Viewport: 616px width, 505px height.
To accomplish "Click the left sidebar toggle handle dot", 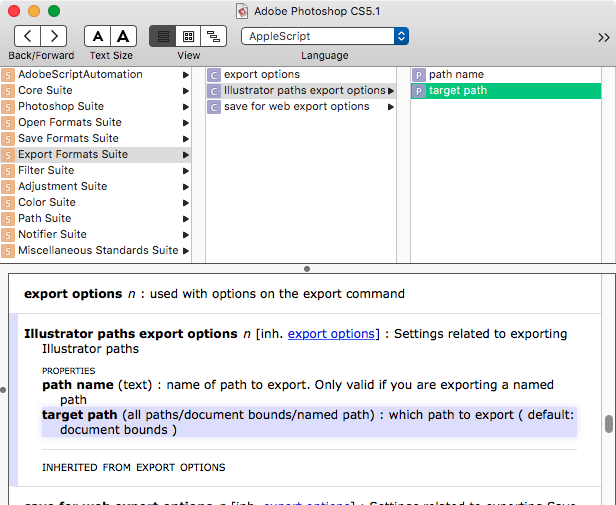I will coord(3,390).
